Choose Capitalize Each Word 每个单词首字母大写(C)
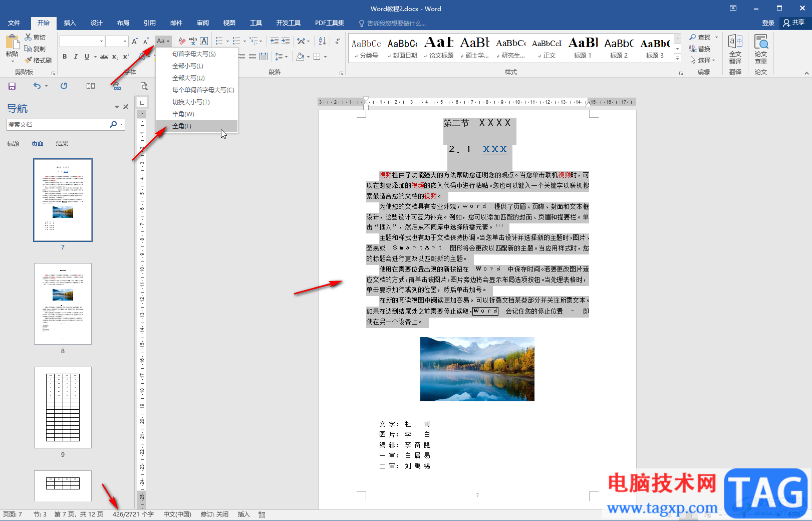Screen dimensions: 812x521 [x=196, y=90]
